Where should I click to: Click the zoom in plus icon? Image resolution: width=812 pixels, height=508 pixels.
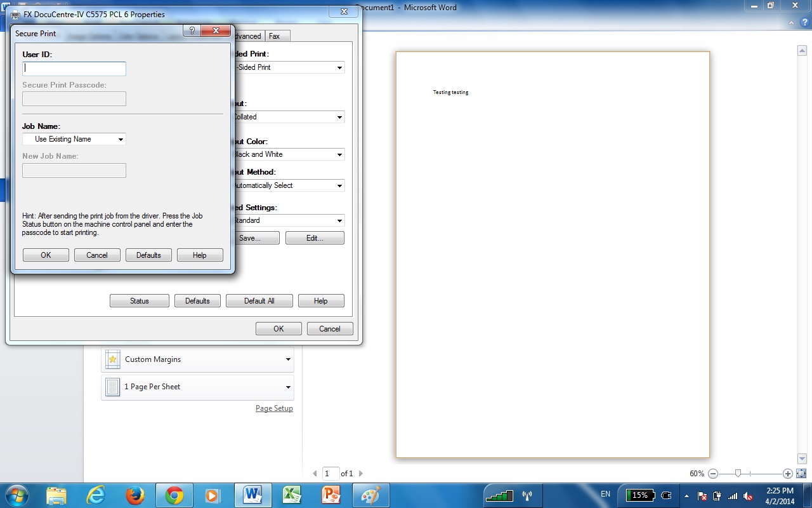(x=788, y=474)
